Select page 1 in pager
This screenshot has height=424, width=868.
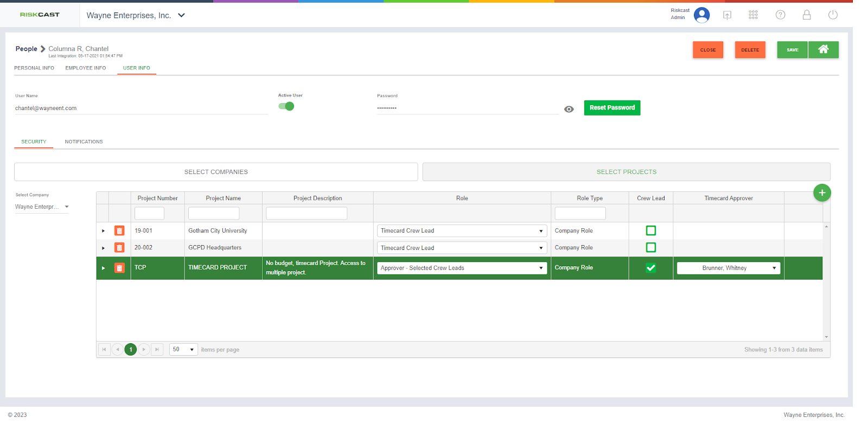click(x=131, y=350)
